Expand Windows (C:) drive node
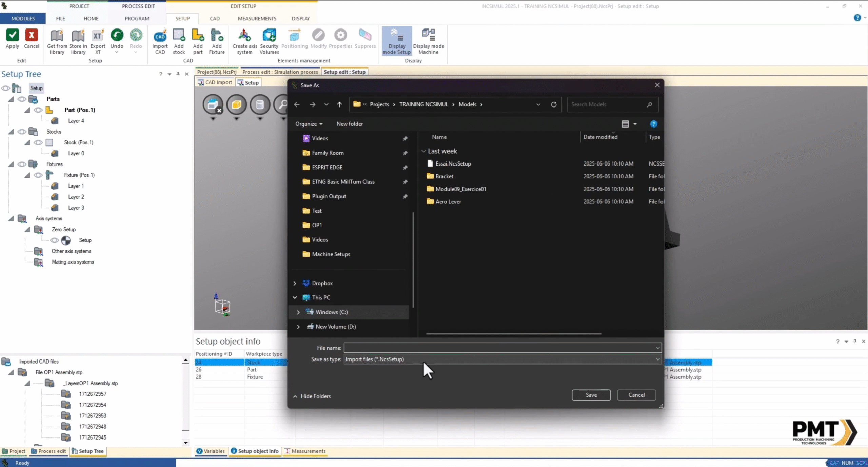The image size is (868, 467). 298,312
